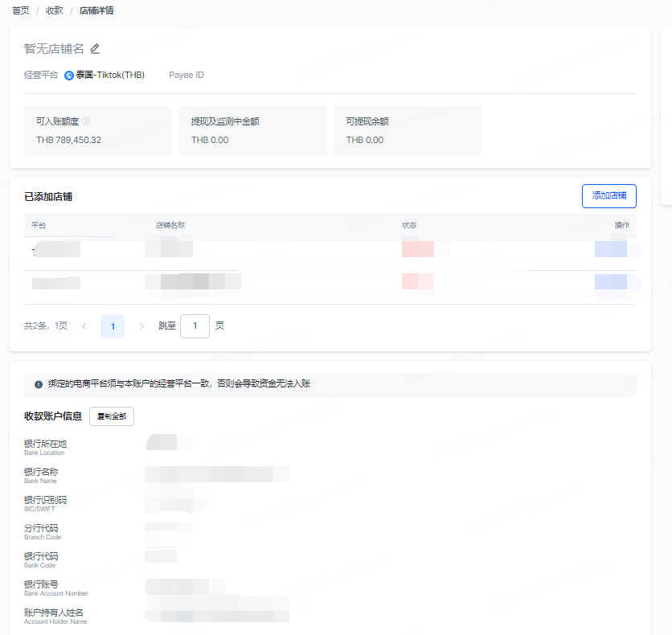The image size is (672, 635).
Task: Click the 银行识别码 BIC/SWIFT label
Action: [46, 503]
